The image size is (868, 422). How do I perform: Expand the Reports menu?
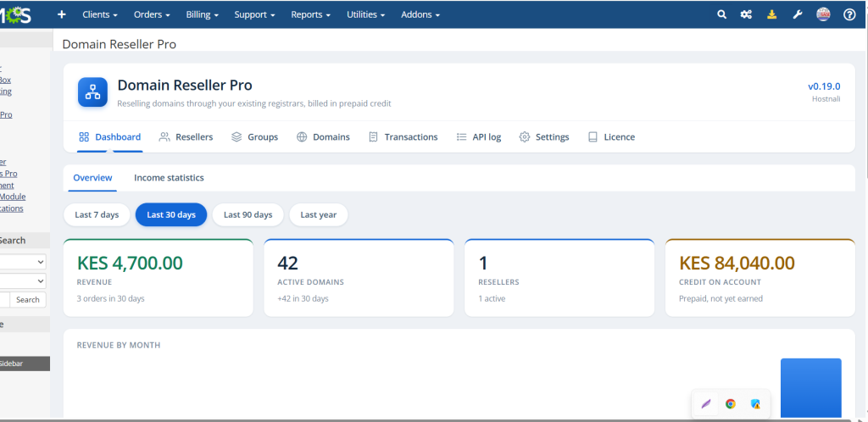click(x=310, y=15)
